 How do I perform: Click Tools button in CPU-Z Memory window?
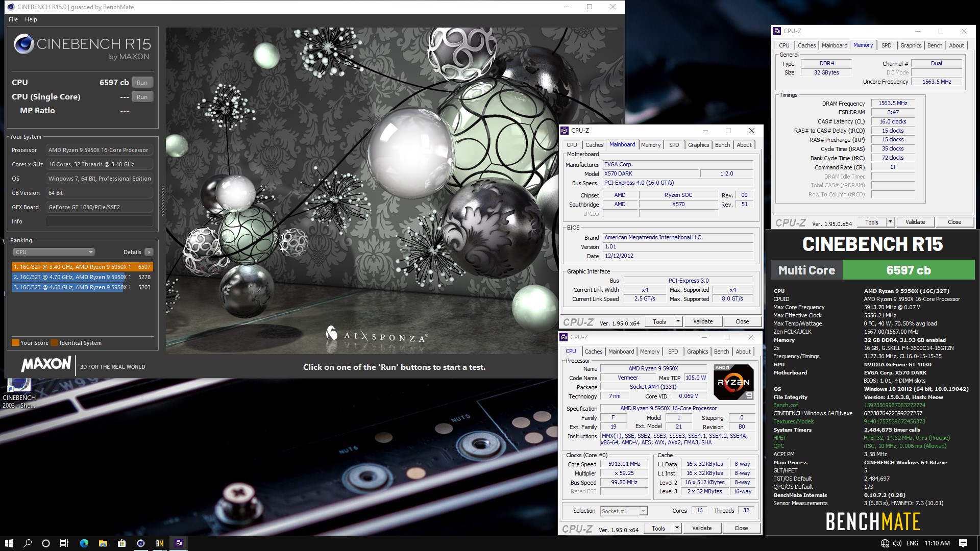pyautogui.click(x=872, y=222)
